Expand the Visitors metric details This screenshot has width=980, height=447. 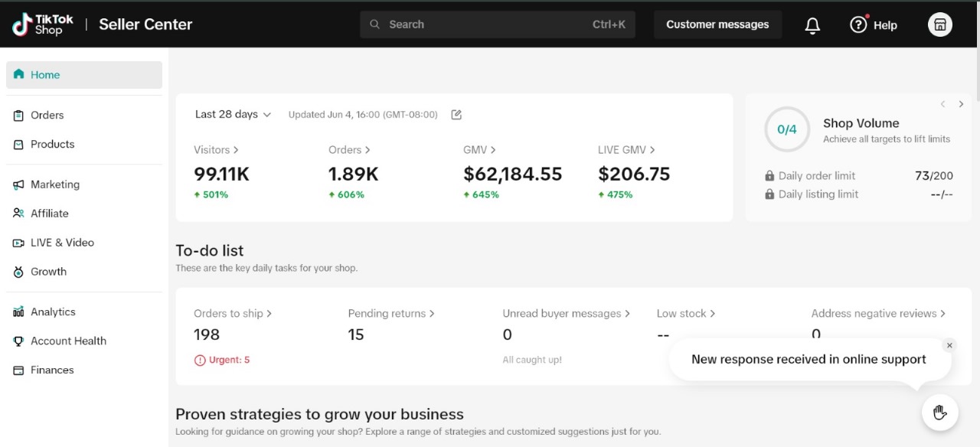pos(216,150)
